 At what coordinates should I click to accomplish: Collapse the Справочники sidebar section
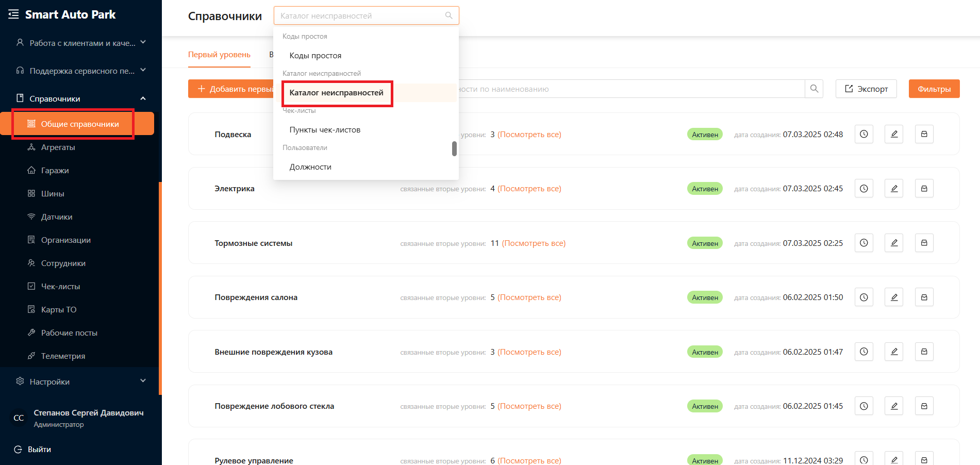pyautogui.click(x=143, y=98)
